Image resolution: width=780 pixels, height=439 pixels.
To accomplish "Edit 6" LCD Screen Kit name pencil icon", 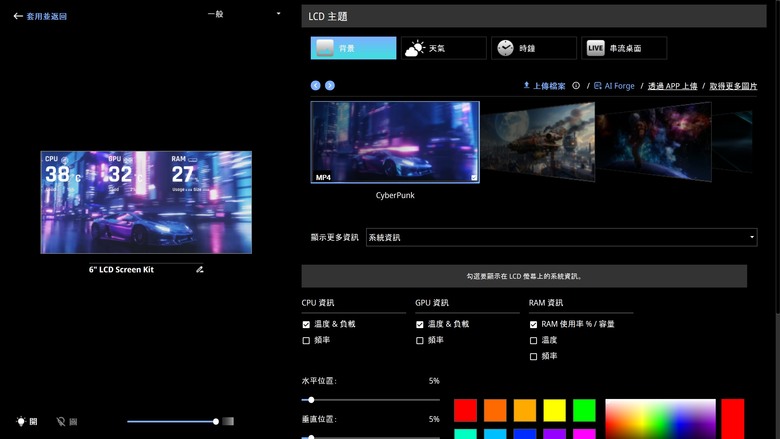I will tap(199, 269).
